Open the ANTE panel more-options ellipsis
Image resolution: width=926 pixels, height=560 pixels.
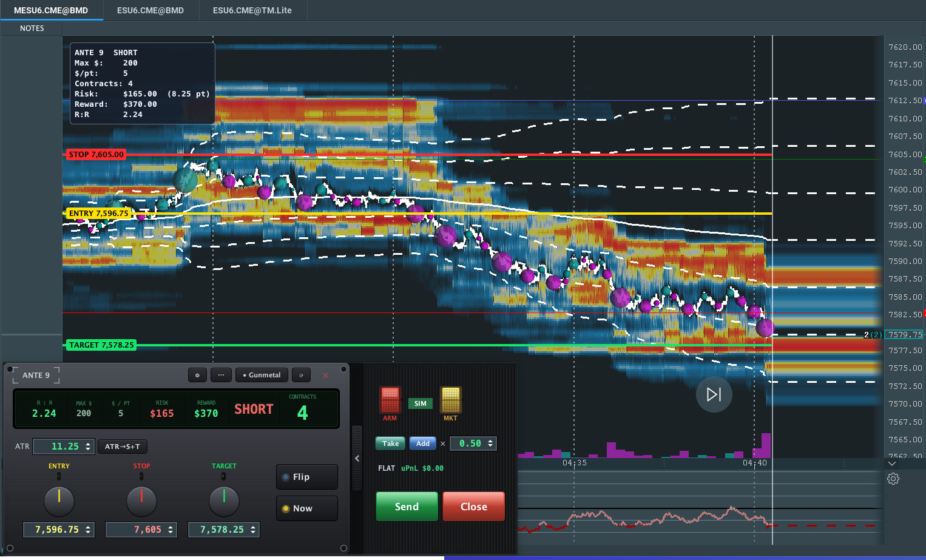pos(221,375)
